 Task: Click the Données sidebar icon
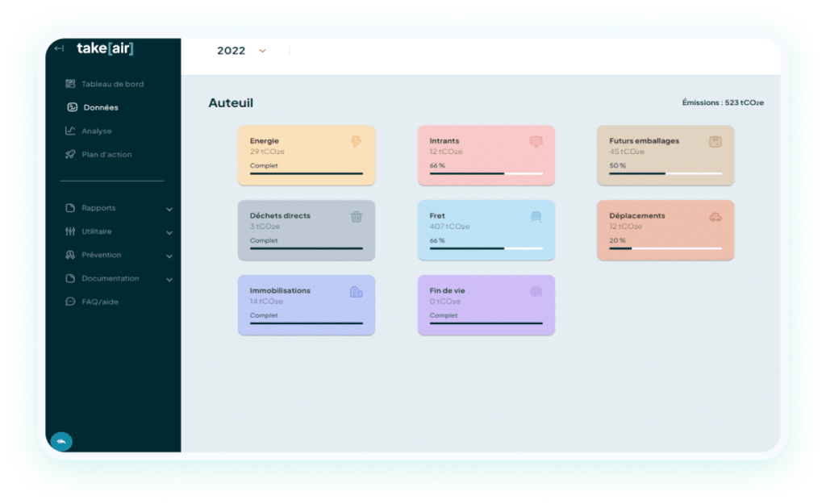72,107
